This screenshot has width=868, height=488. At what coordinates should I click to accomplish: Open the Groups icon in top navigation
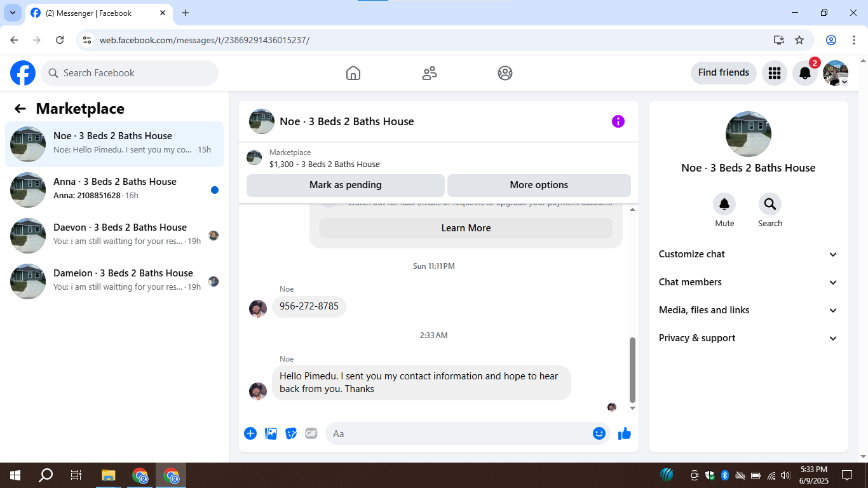point(505,73)
